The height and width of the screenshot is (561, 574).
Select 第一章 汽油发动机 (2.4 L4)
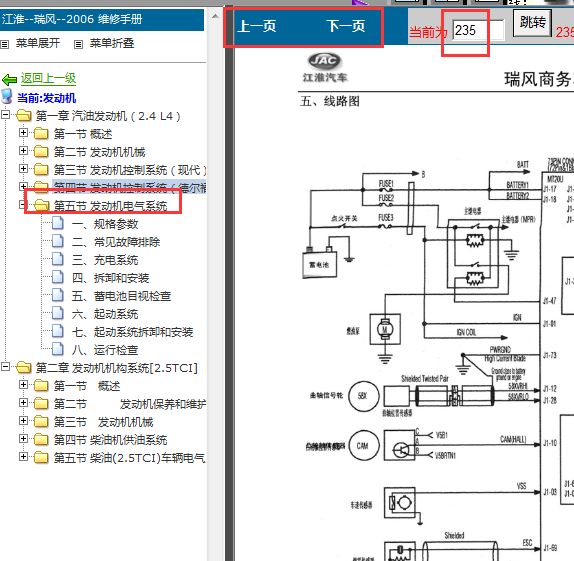(x=108, y=116)
